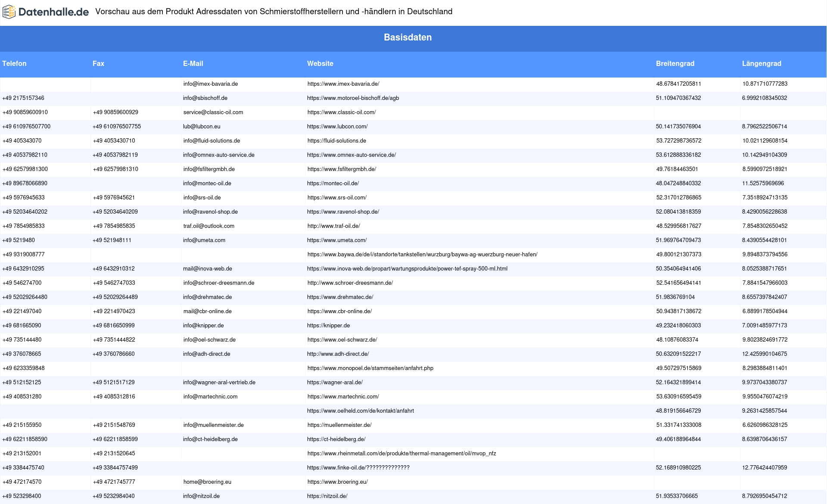Select email info@fsfiltergmbh.de
This screenshot has width=827, height=504.
[x=209, y=169]
